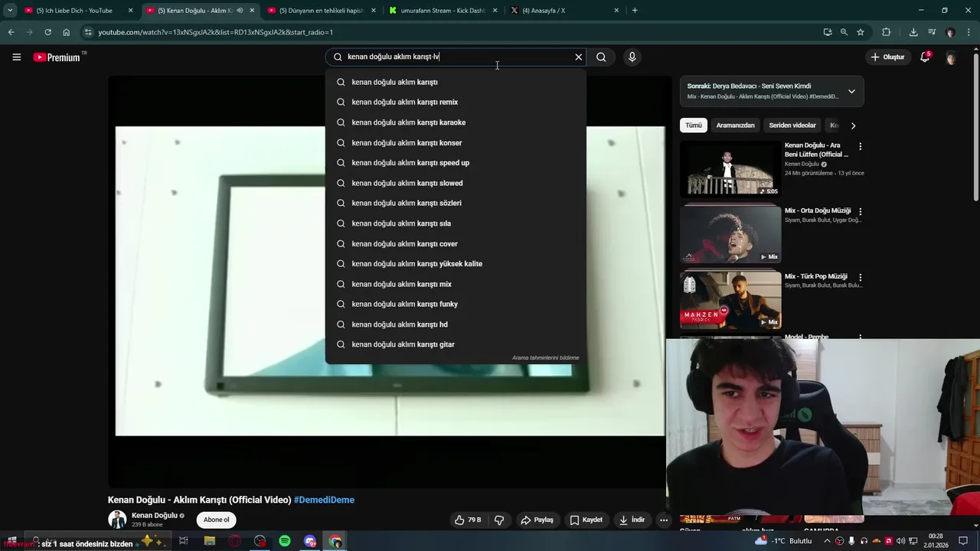View site information in the address bar
The width and height of the screenshot is (980, 551).
click(88, 32)
